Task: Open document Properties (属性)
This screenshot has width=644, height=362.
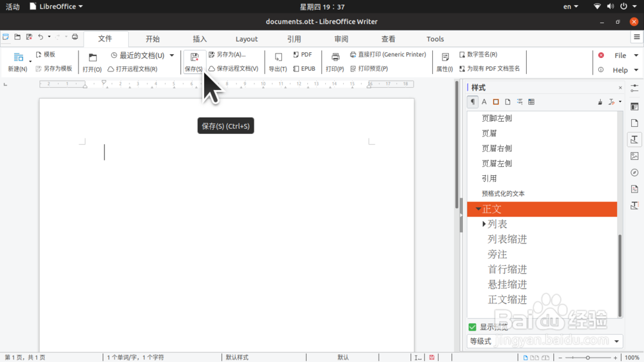Action: [445, 62]
